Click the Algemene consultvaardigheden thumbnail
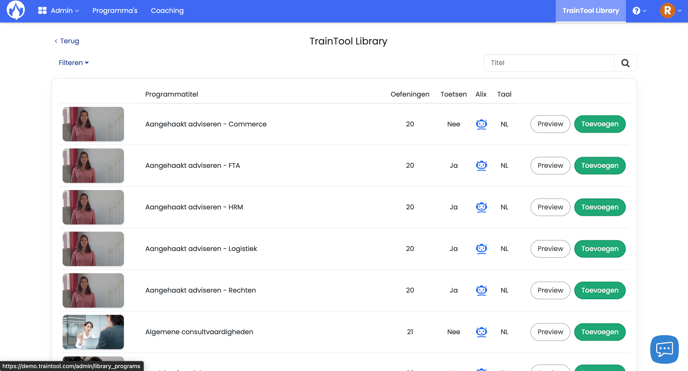The width and height of the screenshot is (688, 371). pos(93,332)
